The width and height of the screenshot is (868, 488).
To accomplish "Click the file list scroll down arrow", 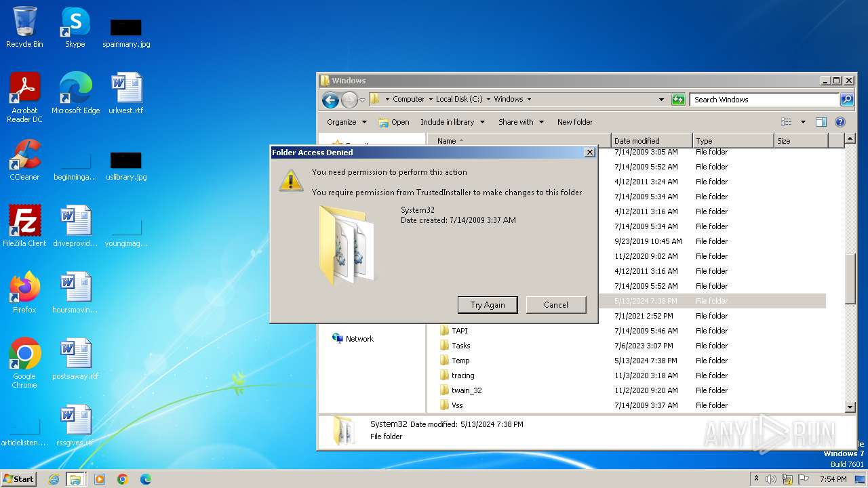I will coord(850,407).
